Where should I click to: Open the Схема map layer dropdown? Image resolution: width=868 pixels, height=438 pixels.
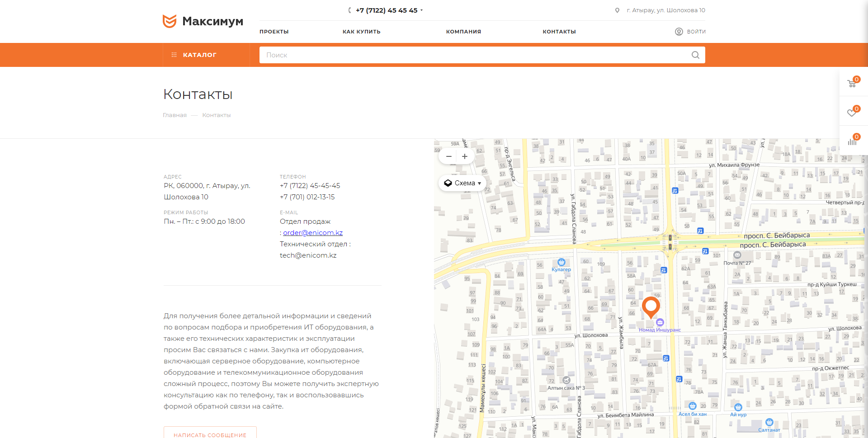coord(462,183)
